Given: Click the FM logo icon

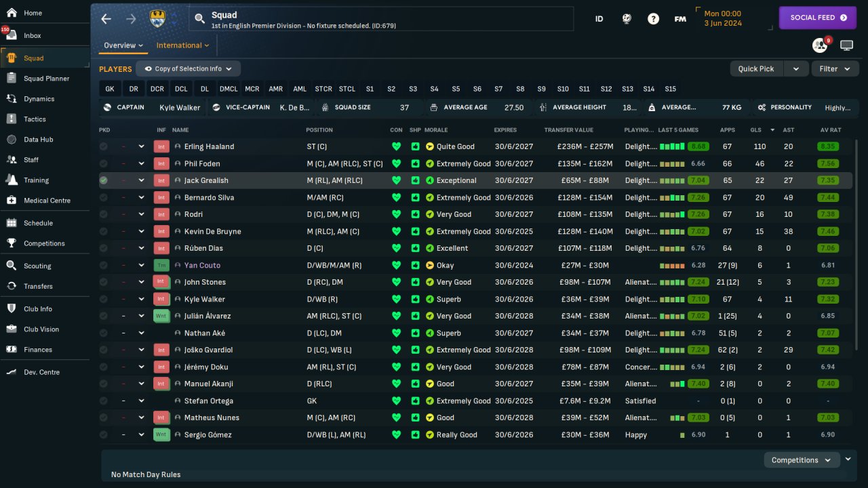Looking at the screenshot, I should [680, 19].
